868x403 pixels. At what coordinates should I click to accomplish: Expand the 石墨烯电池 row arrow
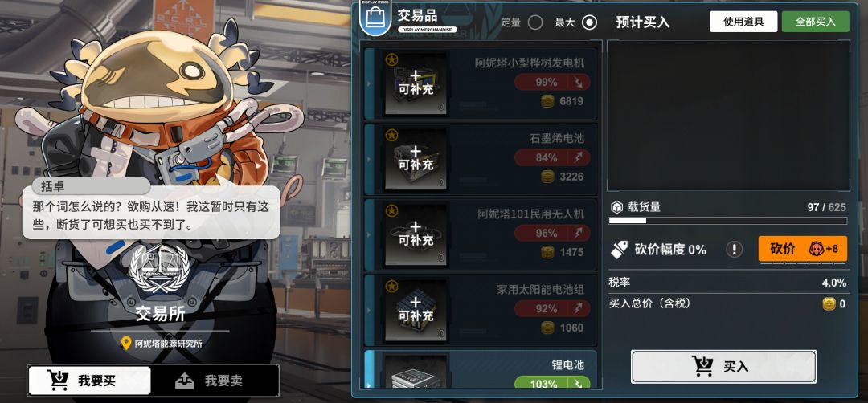369,159
